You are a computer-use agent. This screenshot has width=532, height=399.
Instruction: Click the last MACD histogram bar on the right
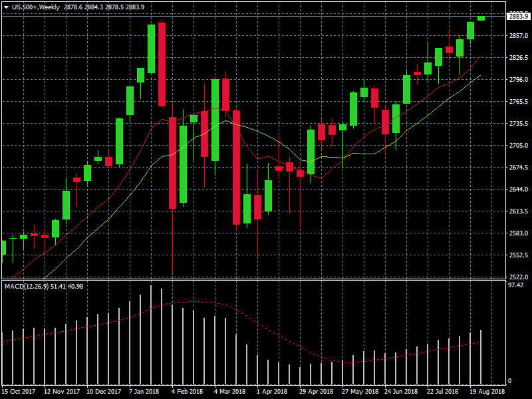pos(481,356)
